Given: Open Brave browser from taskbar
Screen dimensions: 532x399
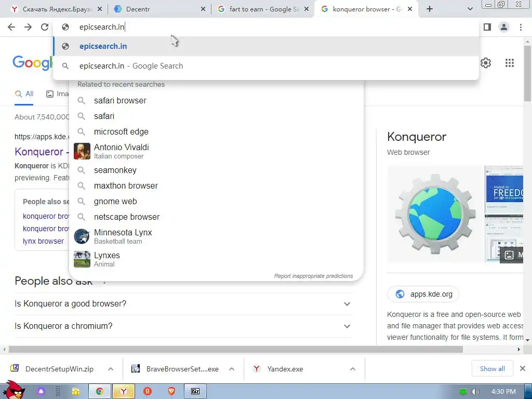Looking at the screenshot, I should (171, 391).
